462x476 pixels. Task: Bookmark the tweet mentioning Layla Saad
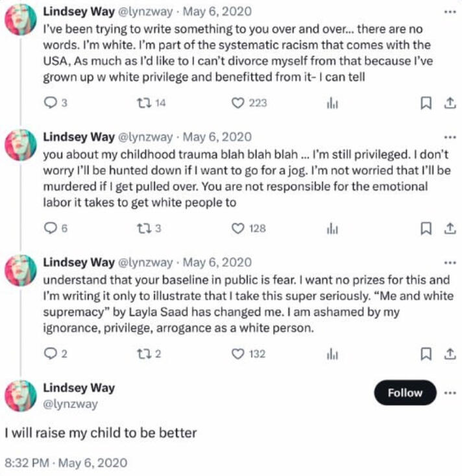[x=426, y=354]
